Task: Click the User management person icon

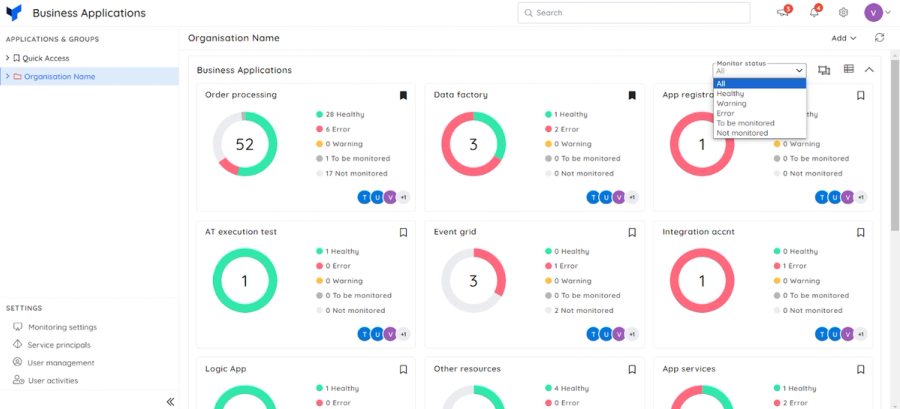Action: 17,363
